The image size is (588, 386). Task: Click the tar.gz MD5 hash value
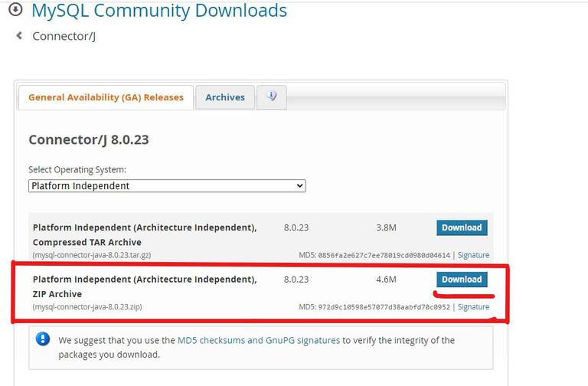tap(384, 256)
